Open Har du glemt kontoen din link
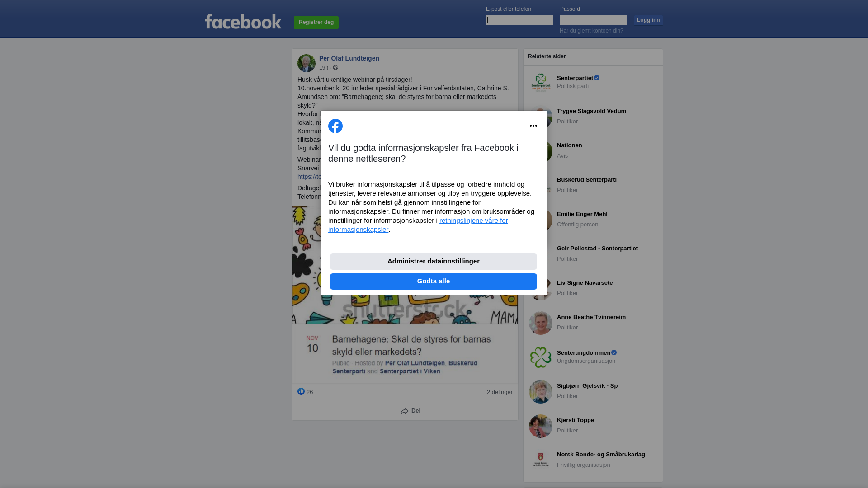This screenshot has height=488, width=868. coord(591,31)
